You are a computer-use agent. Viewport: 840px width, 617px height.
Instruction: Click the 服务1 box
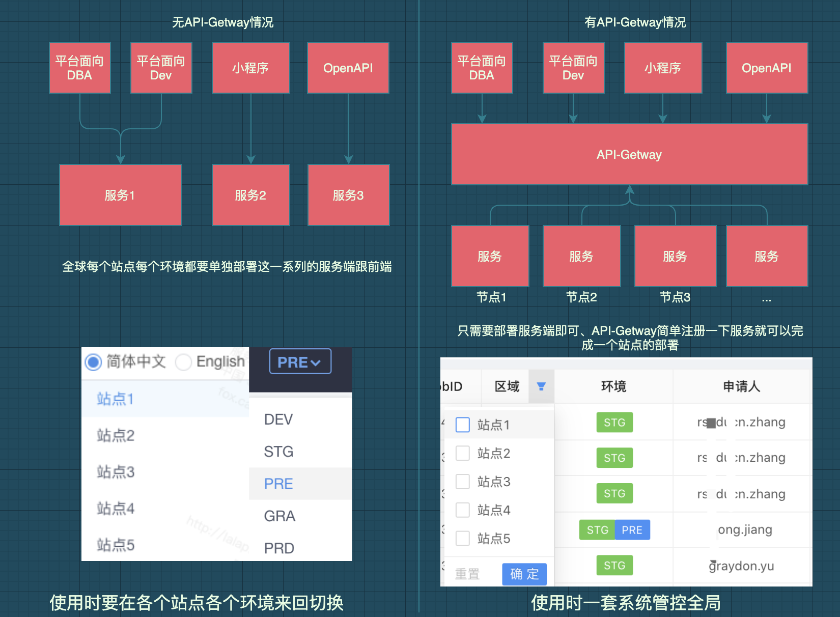point(120,195)
